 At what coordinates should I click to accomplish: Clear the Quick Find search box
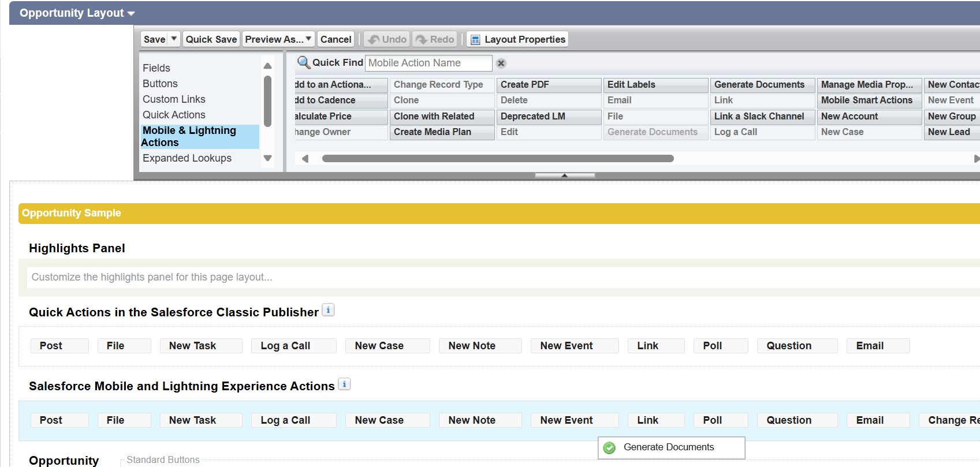tap(501, 63)
